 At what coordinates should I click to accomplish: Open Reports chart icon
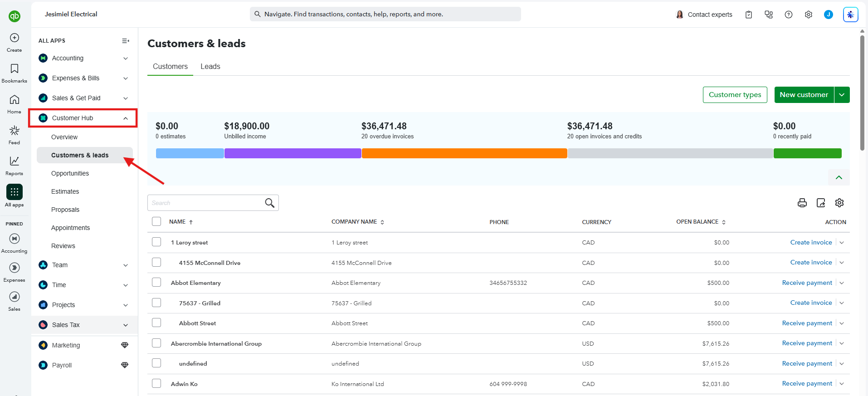pyautogui.click(x=15, y=161)
